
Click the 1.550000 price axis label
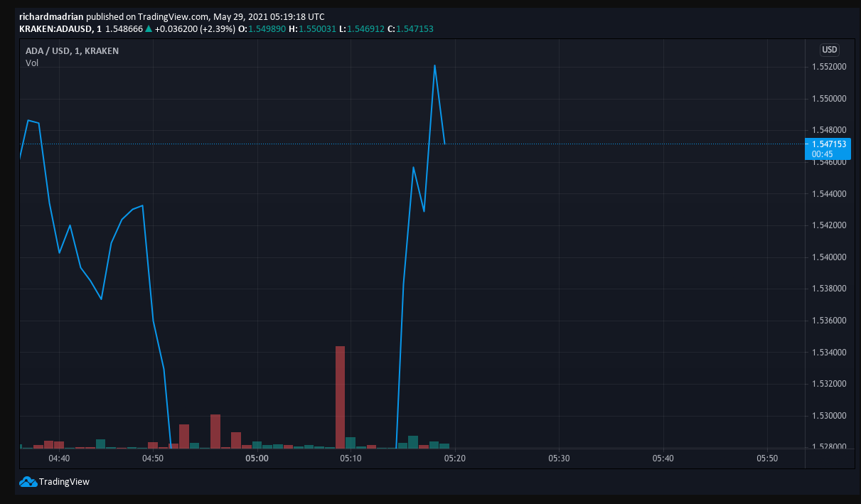[x=828, y=98]
